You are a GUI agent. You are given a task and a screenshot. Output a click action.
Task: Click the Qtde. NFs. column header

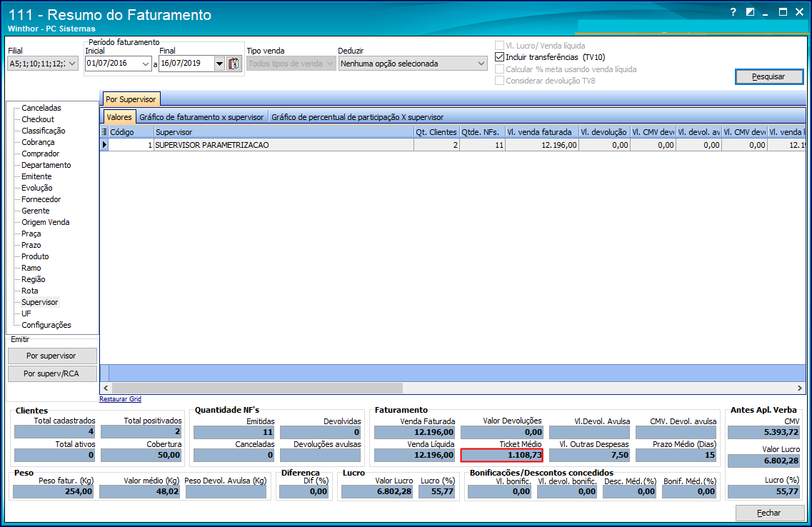(x=482, y=132)
